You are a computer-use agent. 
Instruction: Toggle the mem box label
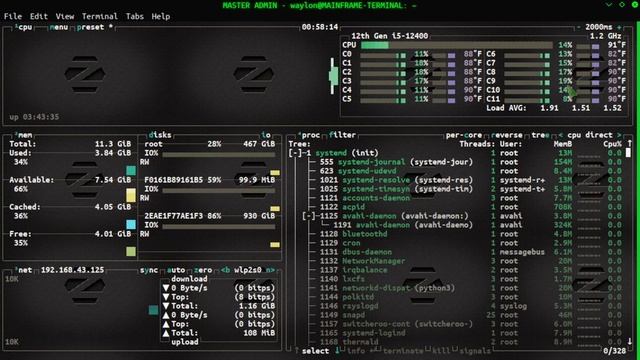(24, 135)
